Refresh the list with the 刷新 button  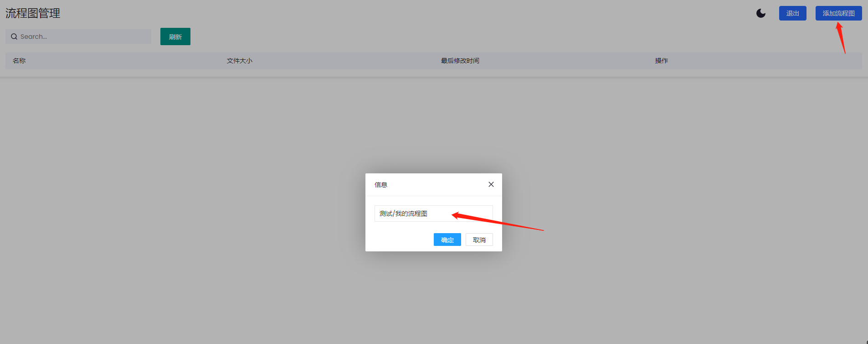[x=175, y=36]
